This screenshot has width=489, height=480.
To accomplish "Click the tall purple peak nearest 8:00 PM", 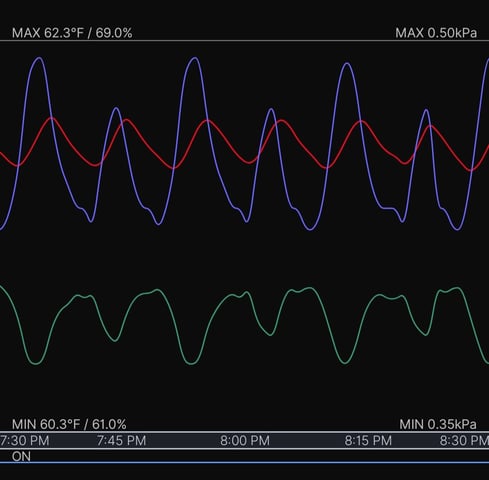I will point(195,58).
